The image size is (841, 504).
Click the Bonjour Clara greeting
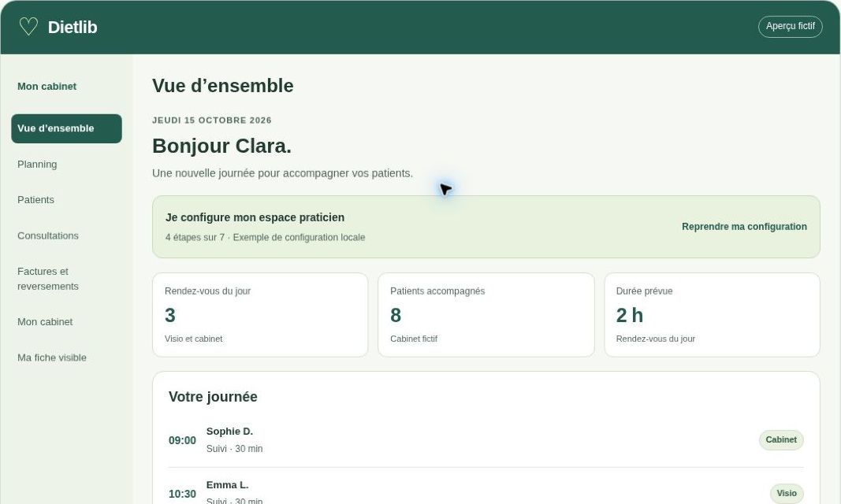click(221, 146)
